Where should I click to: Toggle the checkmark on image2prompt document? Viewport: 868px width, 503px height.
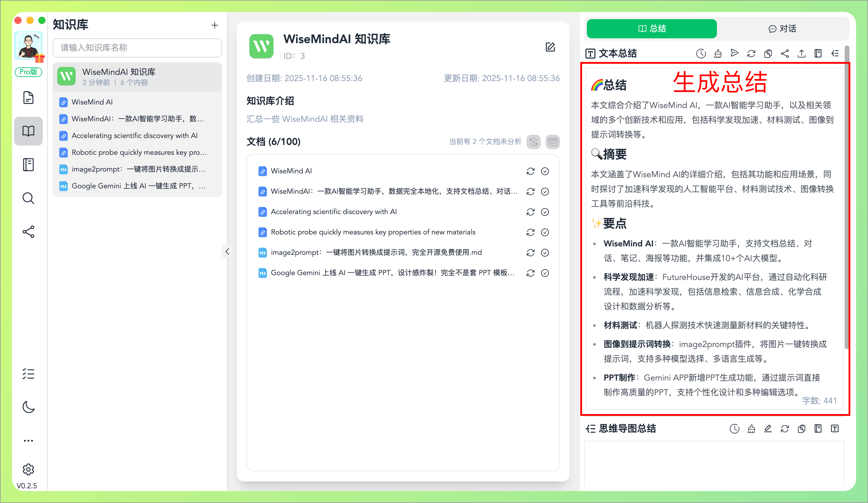click(x=545, y=252)
